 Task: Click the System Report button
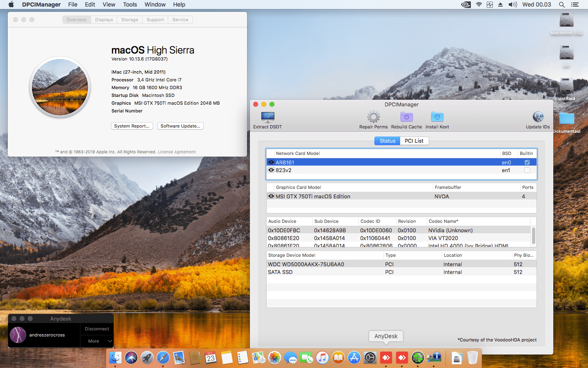pos(132,126)
